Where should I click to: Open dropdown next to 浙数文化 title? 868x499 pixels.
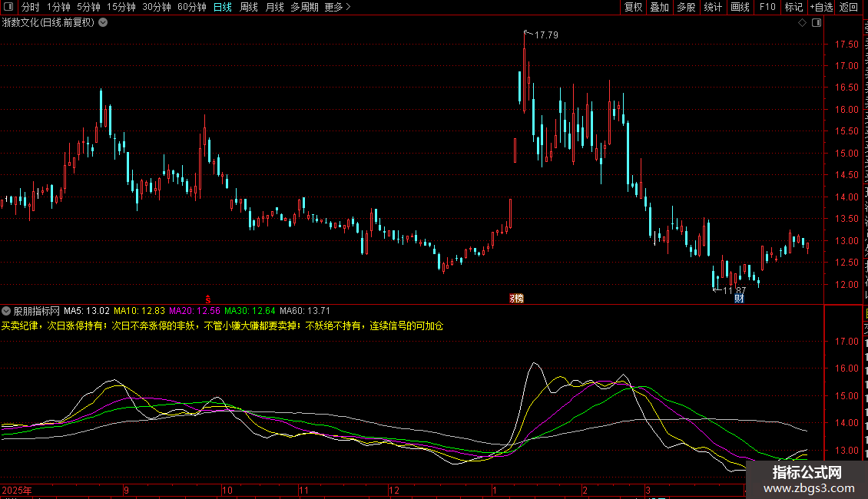click(x=103, y=23)
